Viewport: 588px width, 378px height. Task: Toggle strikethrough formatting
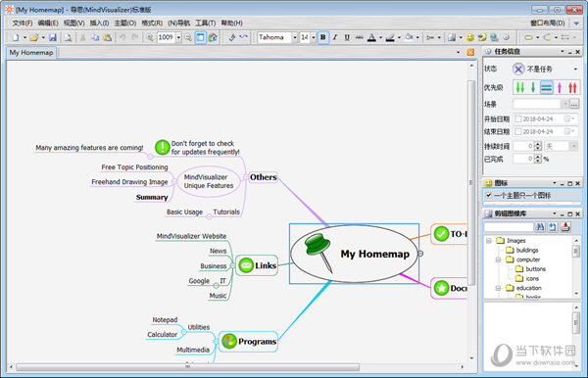tap(360, 37)
